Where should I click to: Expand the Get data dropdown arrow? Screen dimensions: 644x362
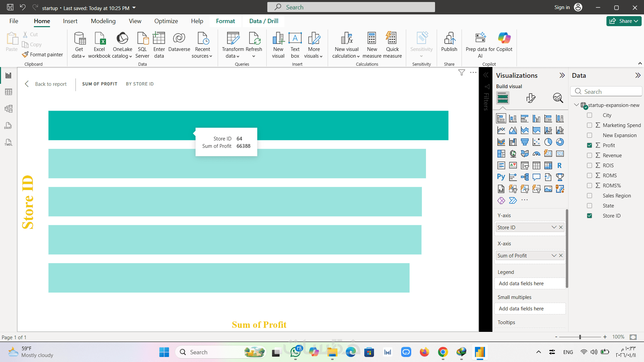click(84, 56)
